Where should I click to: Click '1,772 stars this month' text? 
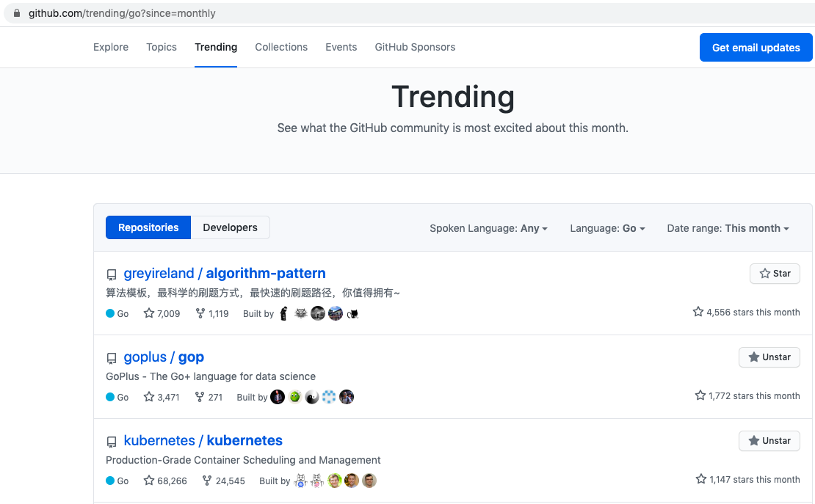747,395
